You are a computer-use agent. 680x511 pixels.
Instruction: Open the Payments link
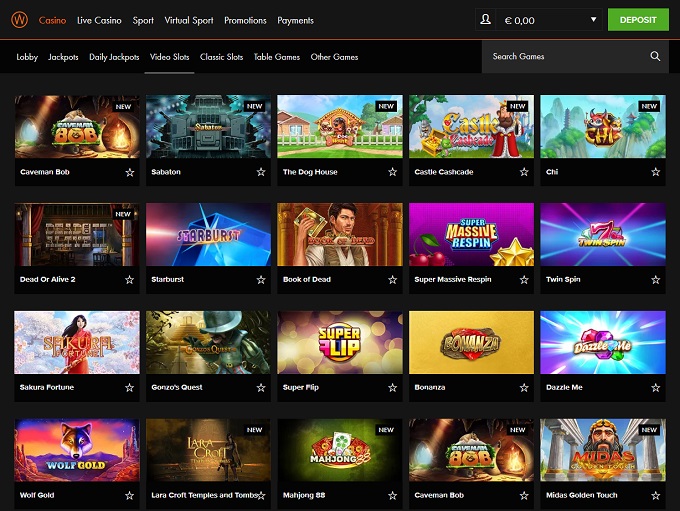295,20
